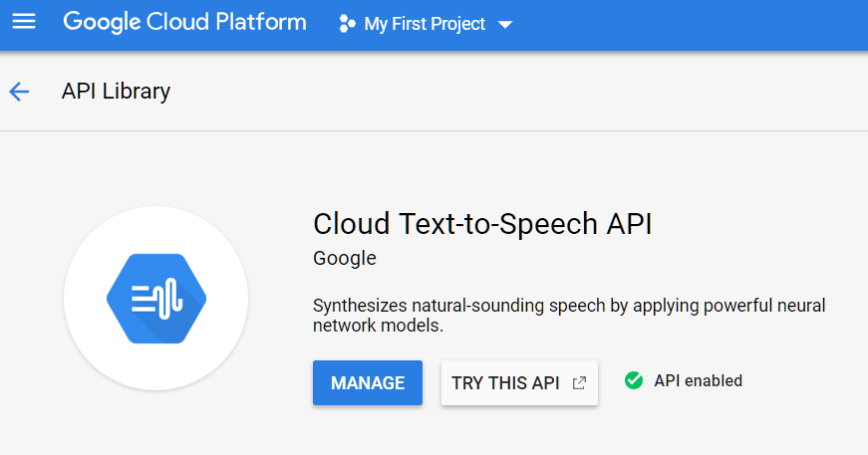Click the API enabled status label

click(x=698, y=380)
